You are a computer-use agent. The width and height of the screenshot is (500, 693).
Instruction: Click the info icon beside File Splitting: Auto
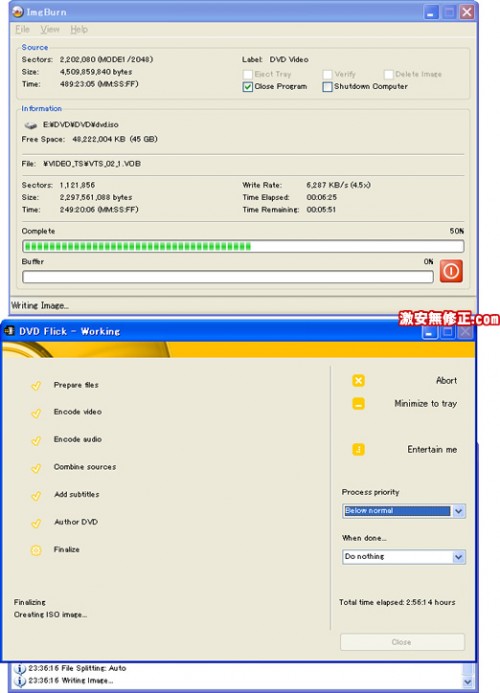20,668
